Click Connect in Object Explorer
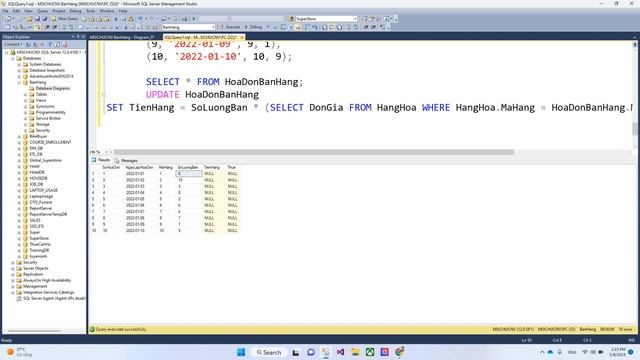Image resolution: width=640 pixels, height=360 pixels. tap(13, 44)
